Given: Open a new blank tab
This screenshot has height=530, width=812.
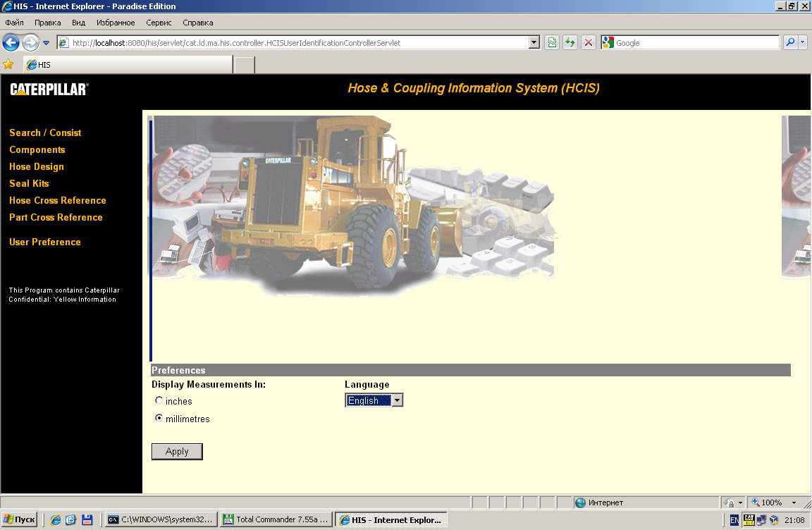Looking at the screenshot, I should [x=245, y=66].
